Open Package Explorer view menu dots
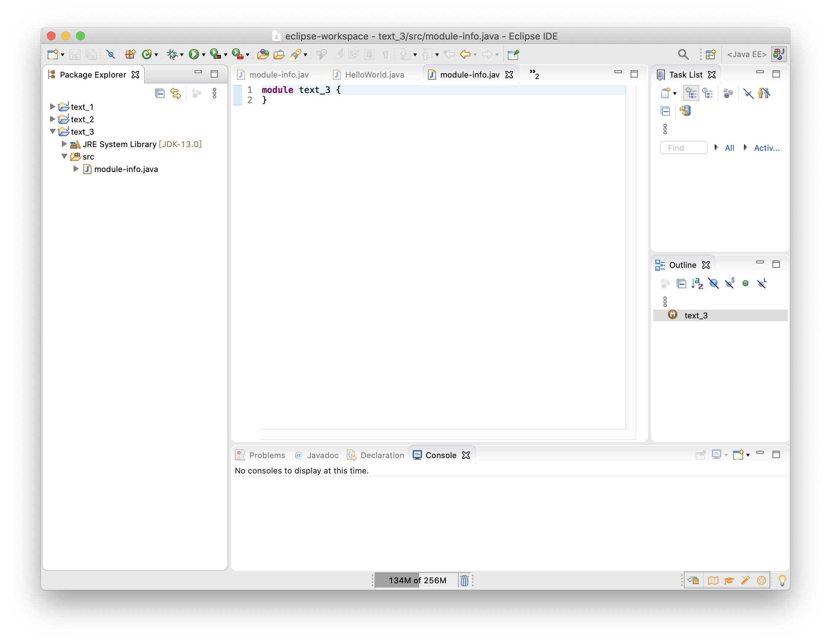The height and width of the screenshot is (644, 831). [215, 93]
